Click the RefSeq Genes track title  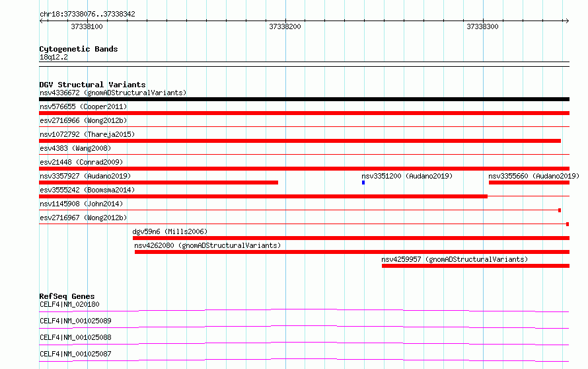pos(67,296)
